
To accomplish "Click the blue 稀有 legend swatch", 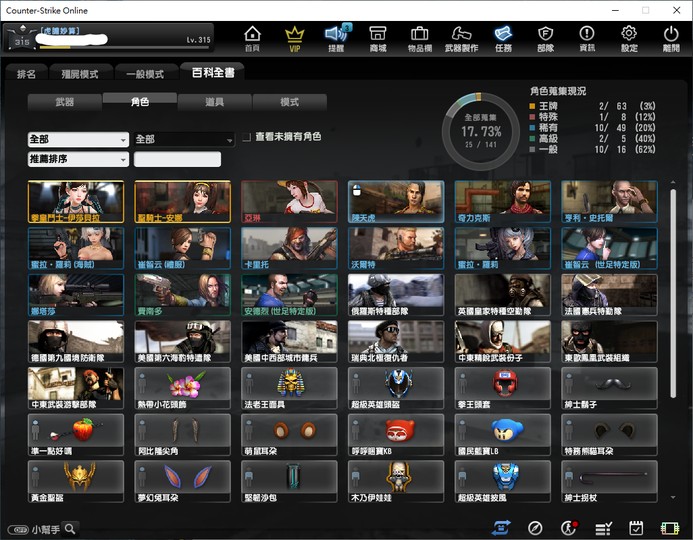I will pyautogui.click(x=532, y=128).
